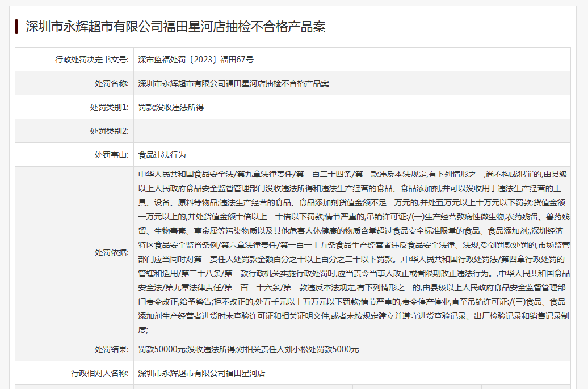Select the label 行政处罚决定书文号:
Viewport: 588px width, 389px height.
[92, 60]
